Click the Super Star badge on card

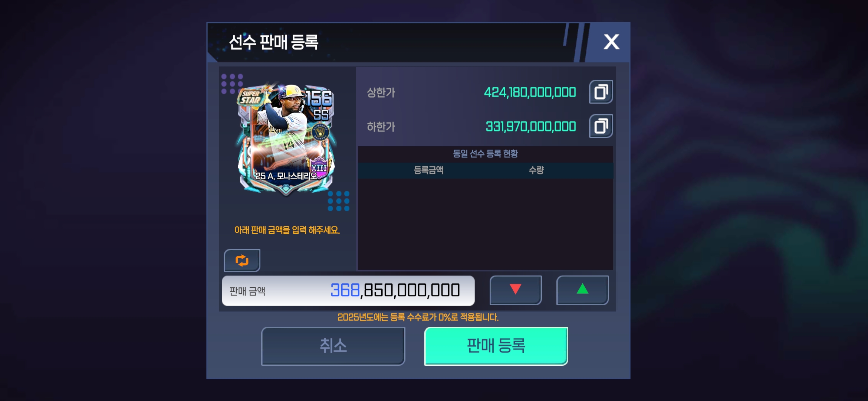[251, 97]
